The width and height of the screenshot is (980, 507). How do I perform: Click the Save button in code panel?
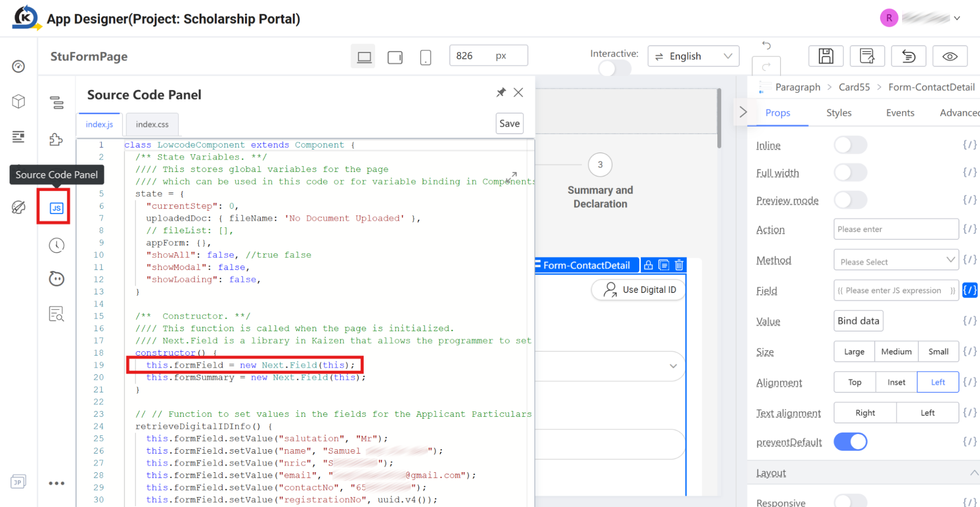pyautogui.click(x=509, y=123)
